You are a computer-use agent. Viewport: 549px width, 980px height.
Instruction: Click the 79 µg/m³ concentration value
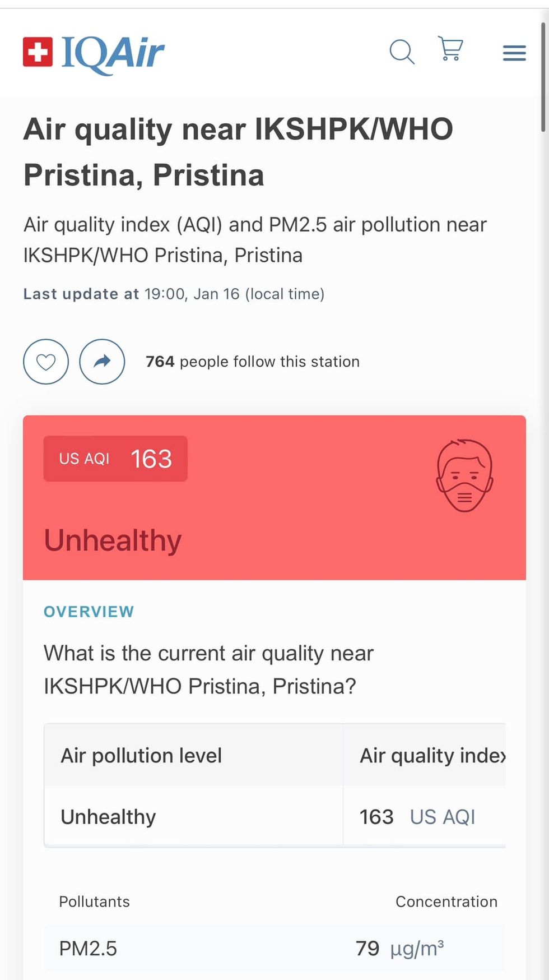click(399, 949)
